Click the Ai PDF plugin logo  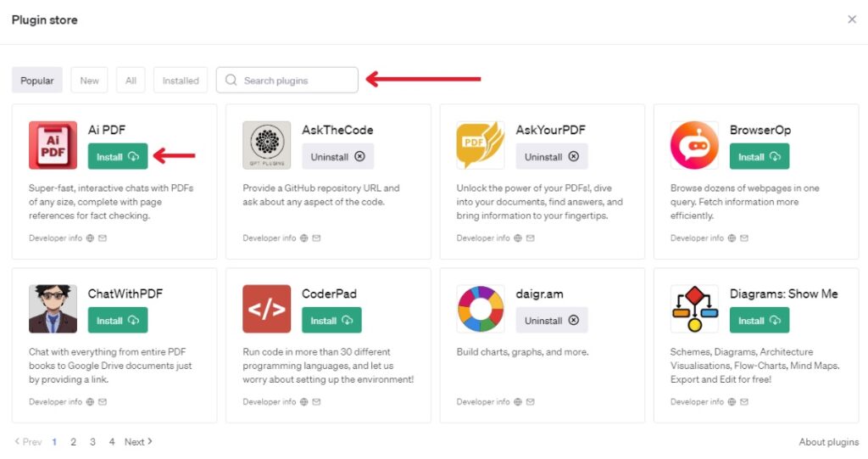click(x=53, y=145)
